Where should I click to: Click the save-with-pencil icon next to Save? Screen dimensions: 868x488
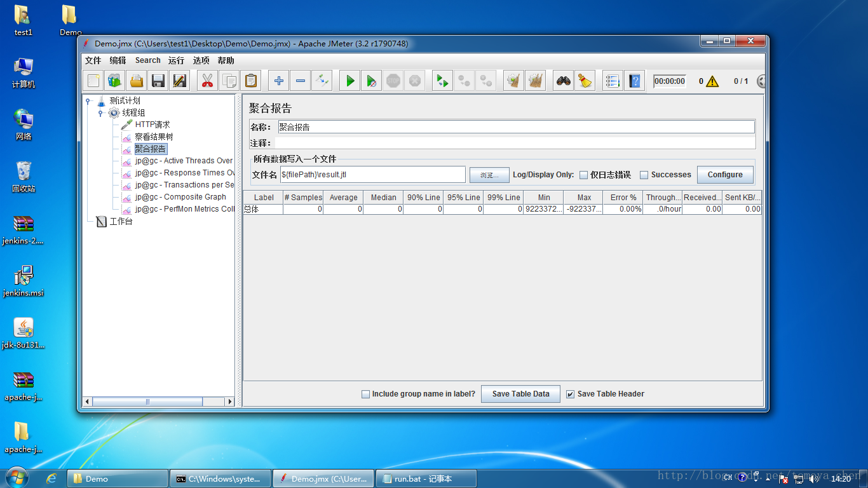(180, 81)
